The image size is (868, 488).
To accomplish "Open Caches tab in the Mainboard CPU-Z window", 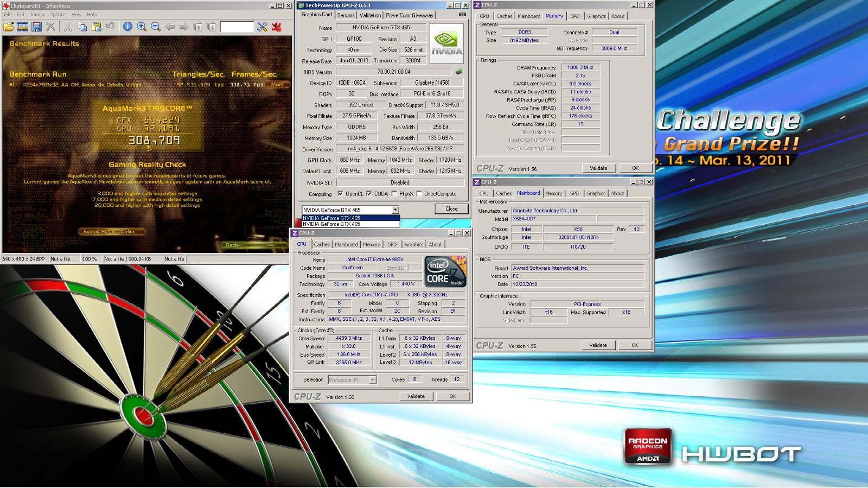I will coord(503,193).
